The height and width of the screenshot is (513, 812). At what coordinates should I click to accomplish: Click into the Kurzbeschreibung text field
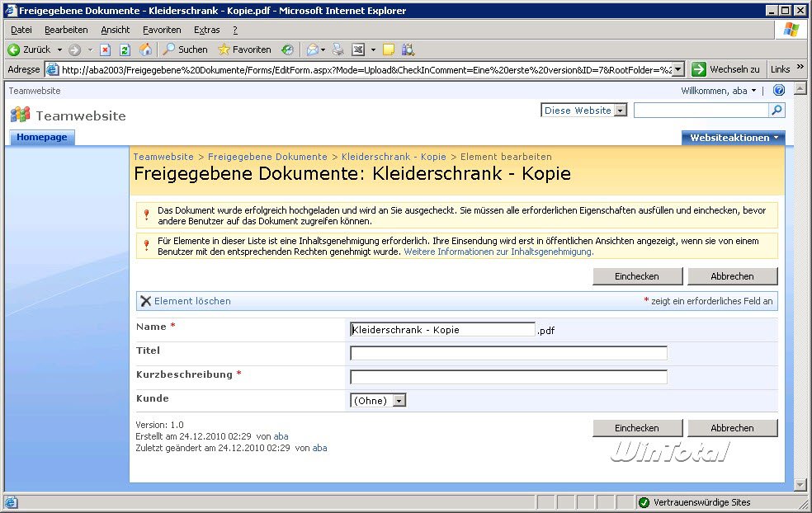pos(508,377)
